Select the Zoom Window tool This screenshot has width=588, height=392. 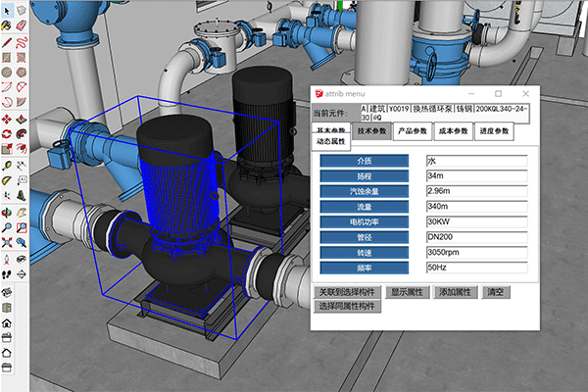point(22,227)
